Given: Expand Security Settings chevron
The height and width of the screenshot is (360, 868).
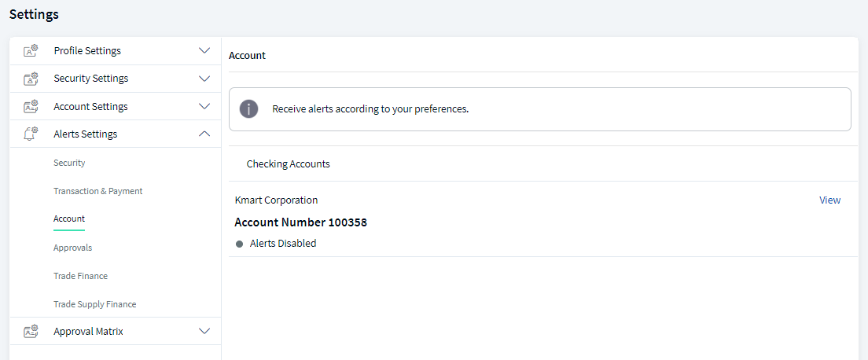Looking at the screenshot, I should (x=204, y=78).
